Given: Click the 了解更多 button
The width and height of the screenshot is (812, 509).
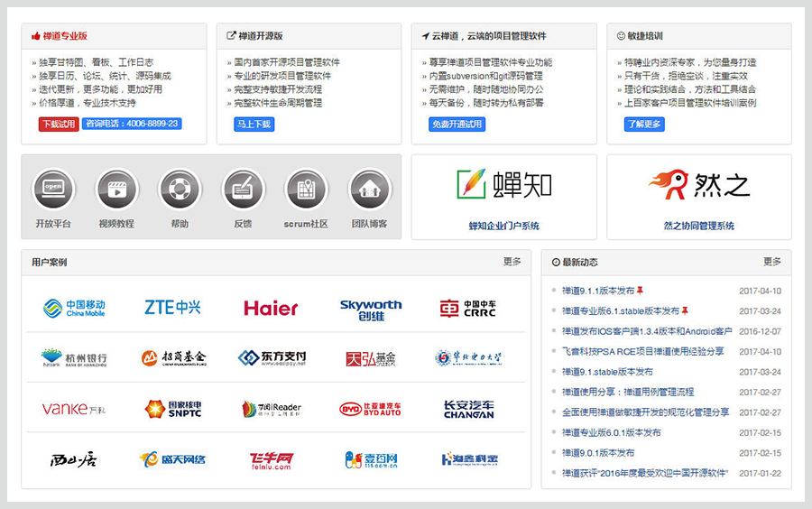Looking at the screenshot, I should pyautogui.click(x=644, y=125).
